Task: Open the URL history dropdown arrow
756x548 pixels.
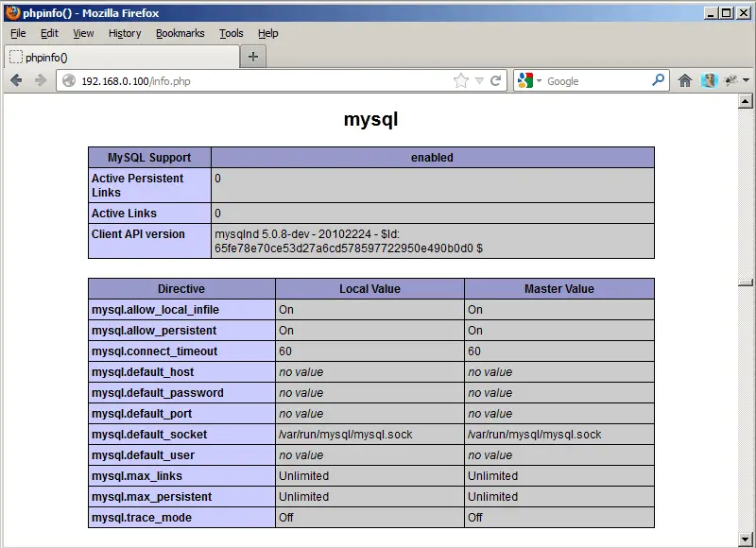Action: click(479, 80)
